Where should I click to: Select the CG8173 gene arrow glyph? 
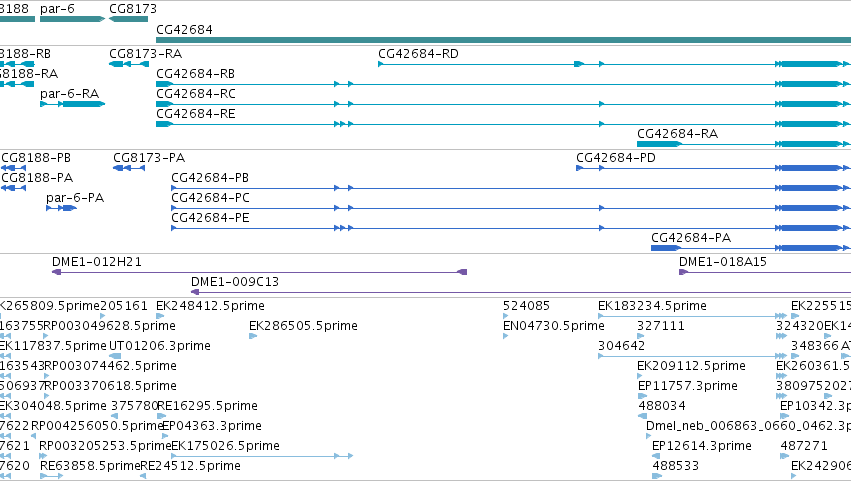(129, 19)
